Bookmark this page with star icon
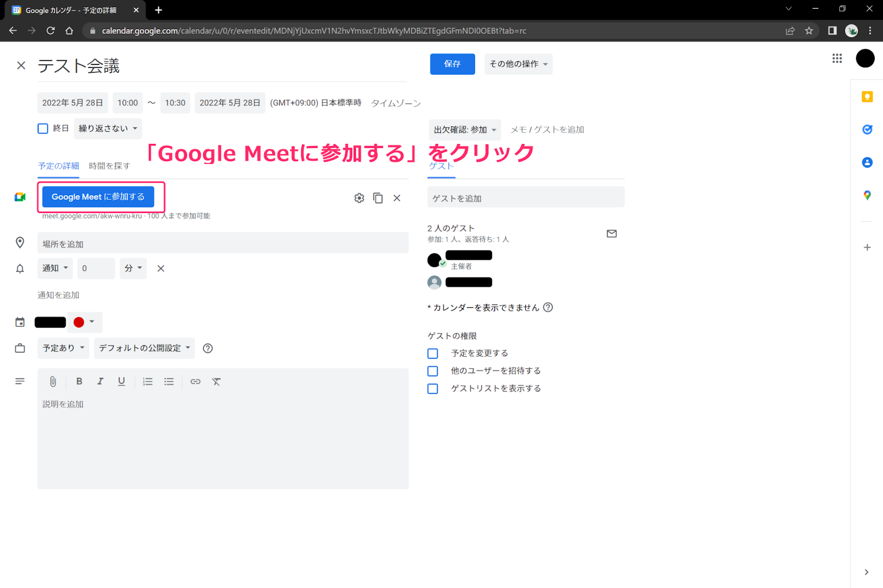The height and width of the screenshot is (588, 883). pyautogui.click(x=809, y=31)
